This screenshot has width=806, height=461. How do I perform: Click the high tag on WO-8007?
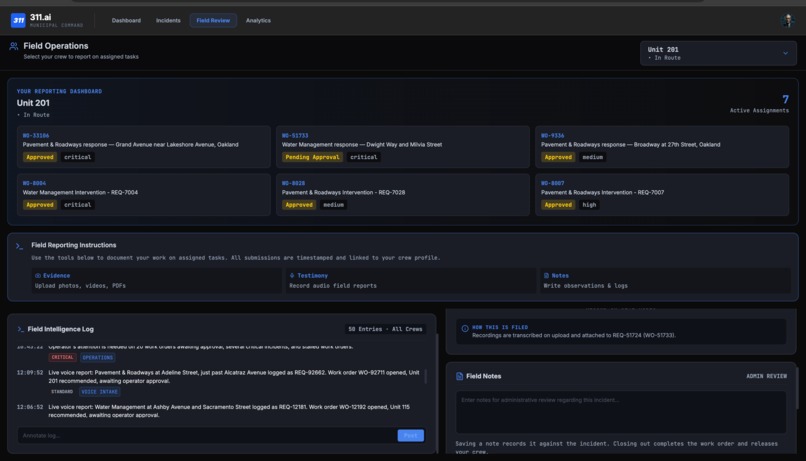coord(589,205)
